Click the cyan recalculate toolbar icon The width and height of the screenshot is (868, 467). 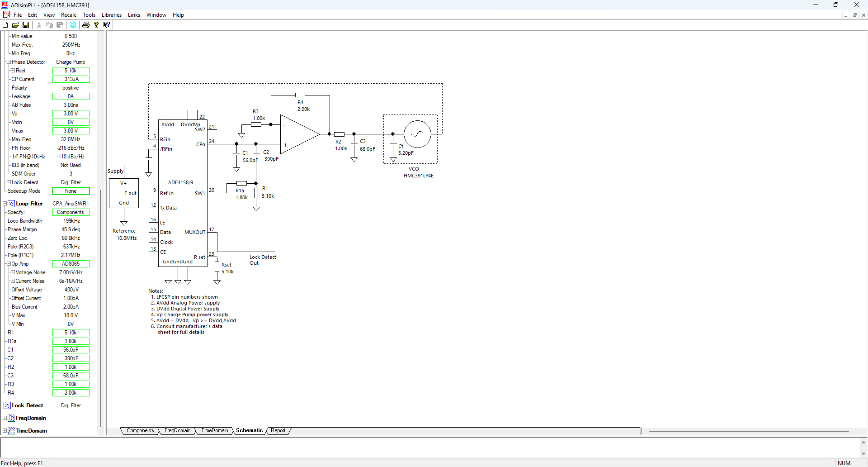pos(73,25)
